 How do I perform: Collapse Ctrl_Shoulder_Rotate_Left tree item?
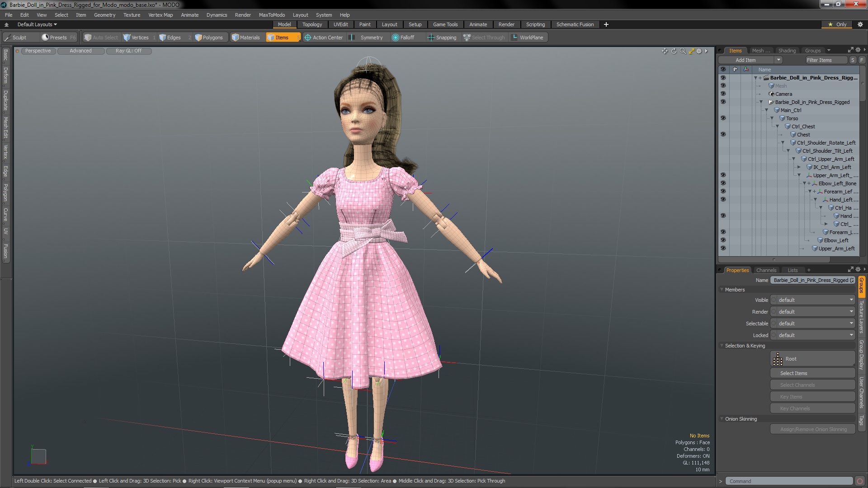pyautogui.click(x=783, y=143)
